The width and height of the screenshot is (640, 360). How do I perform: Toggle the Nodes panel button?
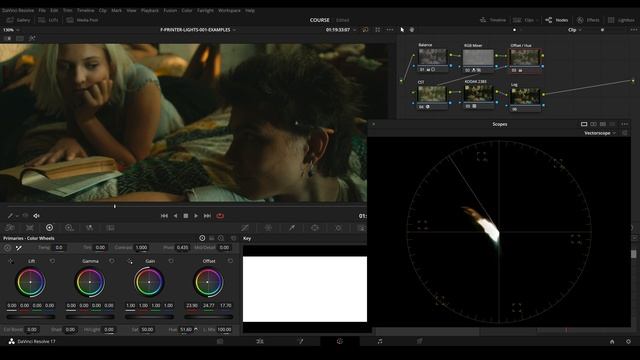(x=556, y=20)
